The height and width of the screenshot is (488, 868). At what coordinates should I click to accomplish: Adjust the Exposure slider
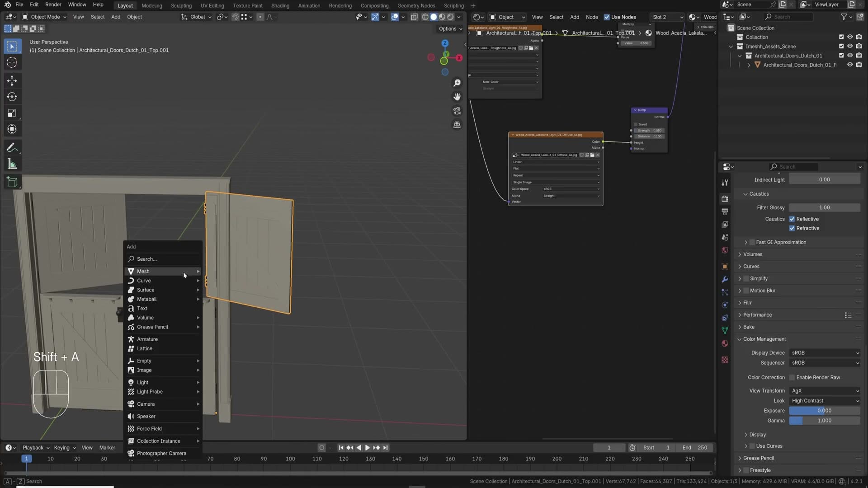coord(825,411)
